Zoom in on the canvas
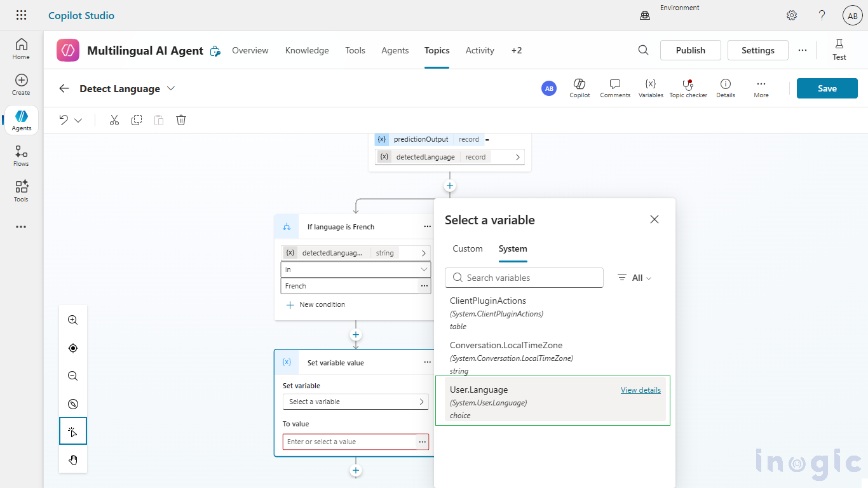Screen dimensions: 868x488 (x=73, y=320)
